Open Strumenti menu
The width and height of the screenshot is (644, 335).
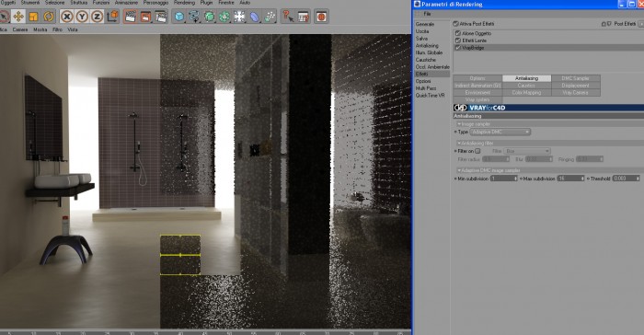pyautogui.click(x=30, y=3)
